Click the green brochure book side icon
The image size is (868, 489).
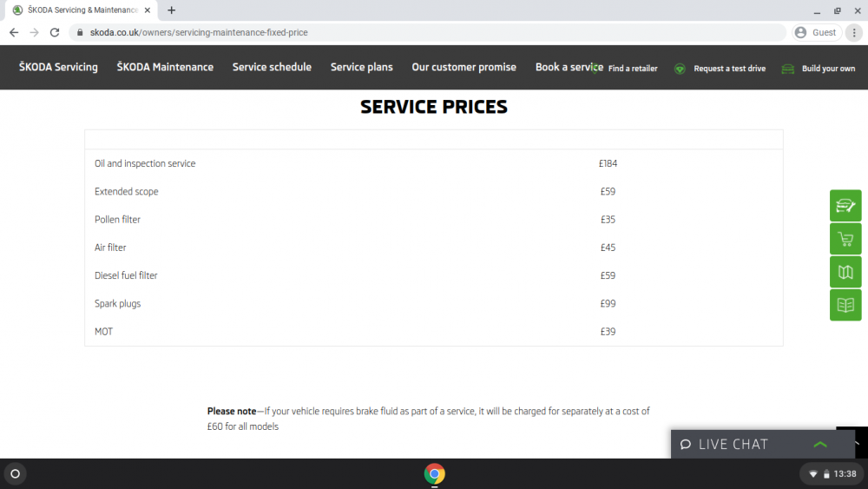coord(845,305)
